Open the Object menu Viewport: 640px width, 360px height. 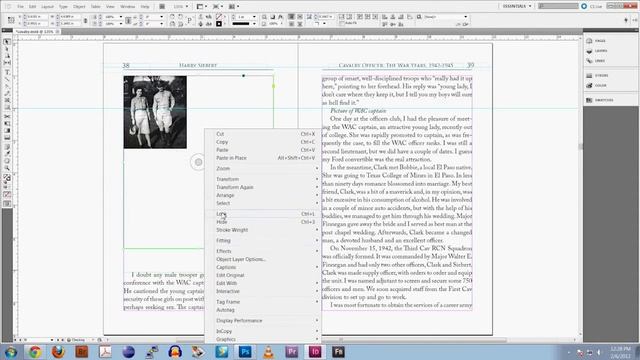point(79,7)
